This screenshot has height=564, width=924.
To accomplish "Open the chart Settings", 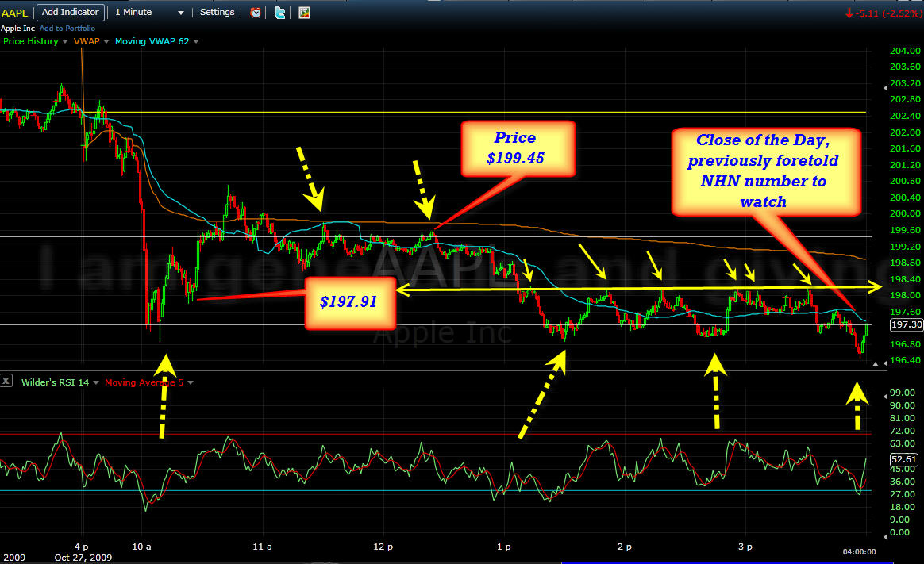I will (217, 13).
